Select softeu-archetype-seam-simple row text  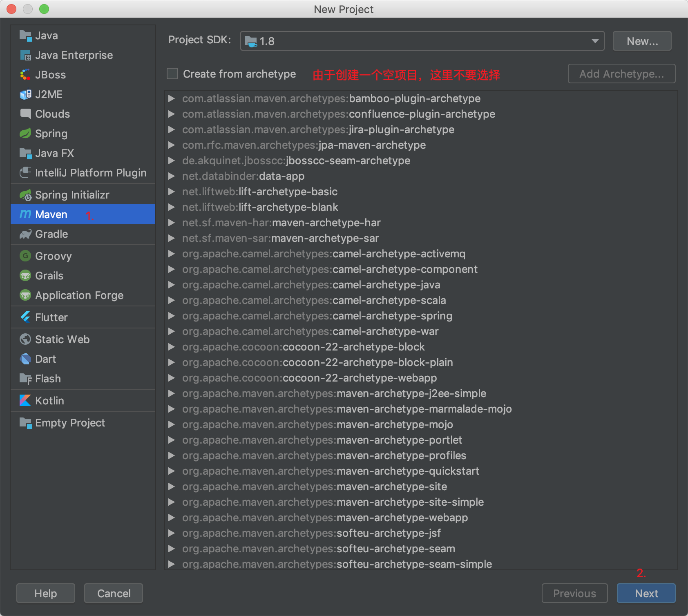coord(337,564)
